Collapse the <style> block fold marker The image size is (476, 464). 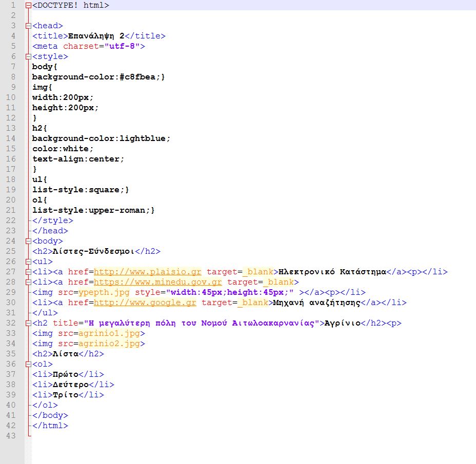pyautogui.click(x=28, y=56)
